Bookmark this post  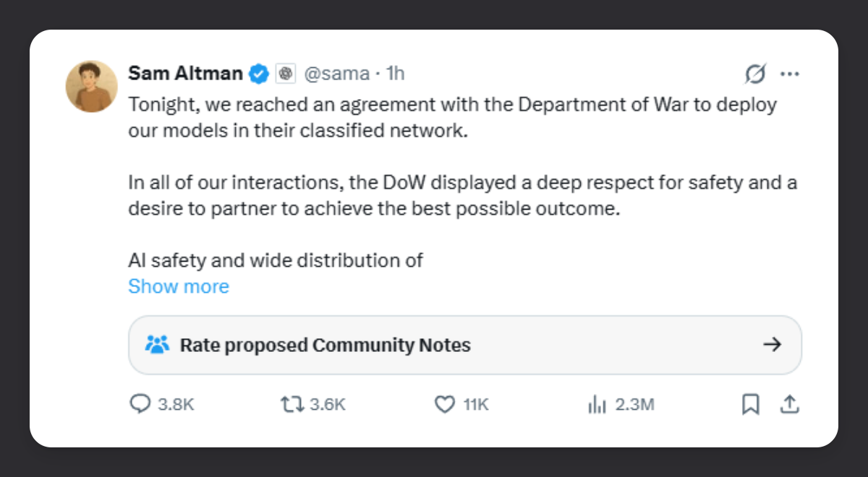click(x=751, y=405)
